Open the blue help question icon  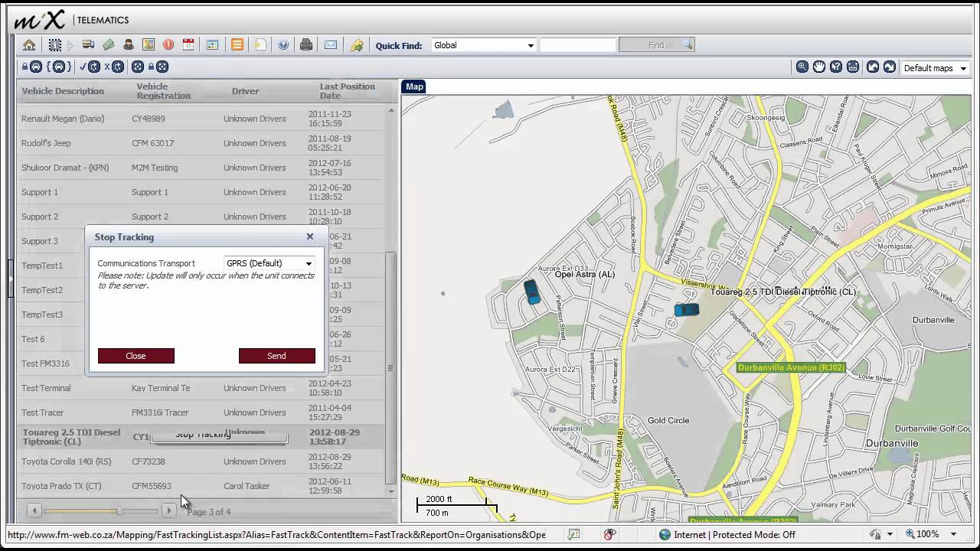point(283,45)
